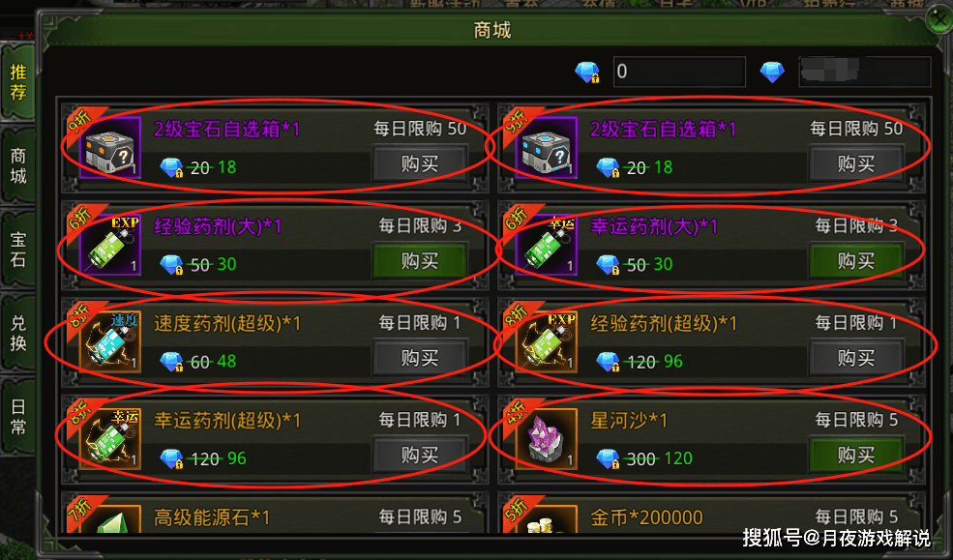Image resolution: width=953 pixels, height=560 pixels.
Task: Click the 速度药剂(超级) potion icon
Action: coord(110,342)
